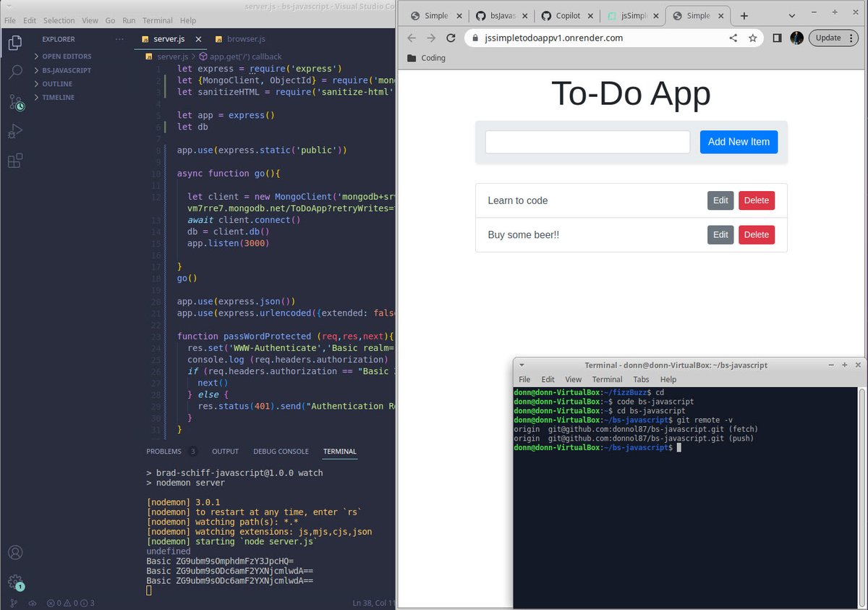Screen dimensions: 868x610
Task: Open a new Chrome tab
Action: click(744, 16)
